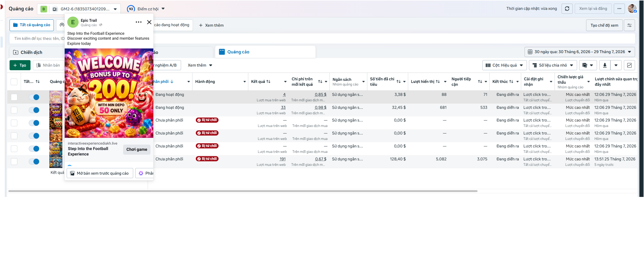
Task: Open ad preview three-dot options
Action: click(138, 22)
